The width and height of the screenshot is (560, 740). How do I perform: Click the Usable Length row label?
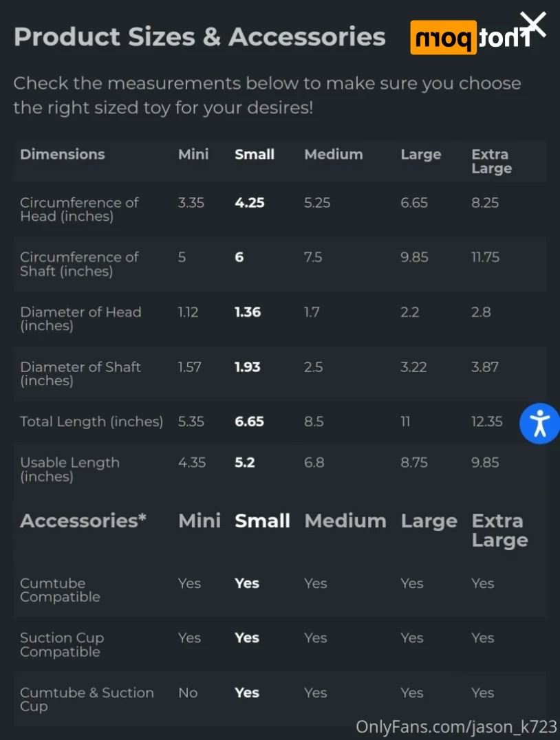pyautogui.click(x=70, y=469)
